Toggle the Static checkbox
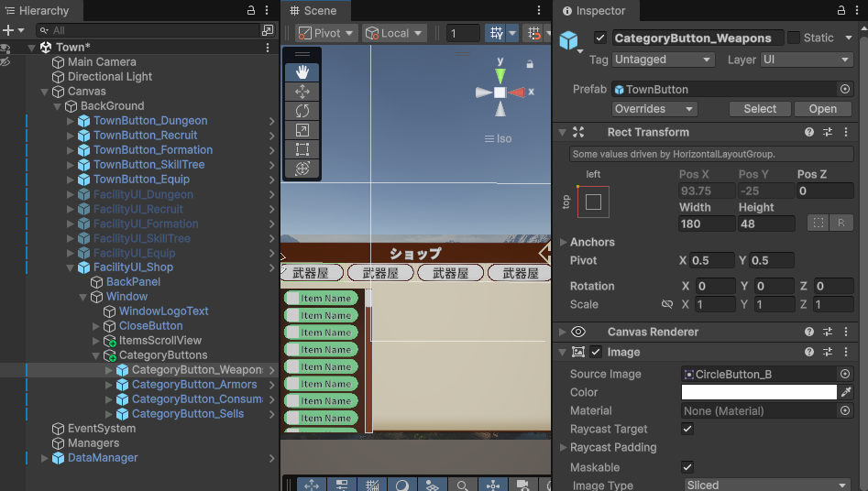 coord(794,38)
